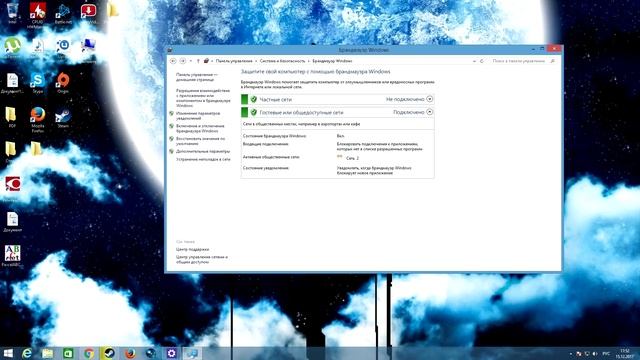640x360 pixels.
Task: Click the shield icon beside Гостевые сети
Action: tap(253, 112)
